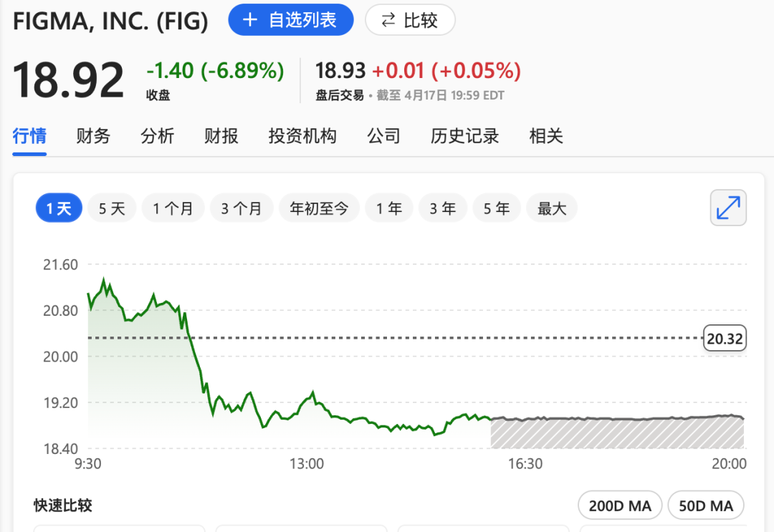Toggle the 200D MA overlay

click(x=619, y=505)
